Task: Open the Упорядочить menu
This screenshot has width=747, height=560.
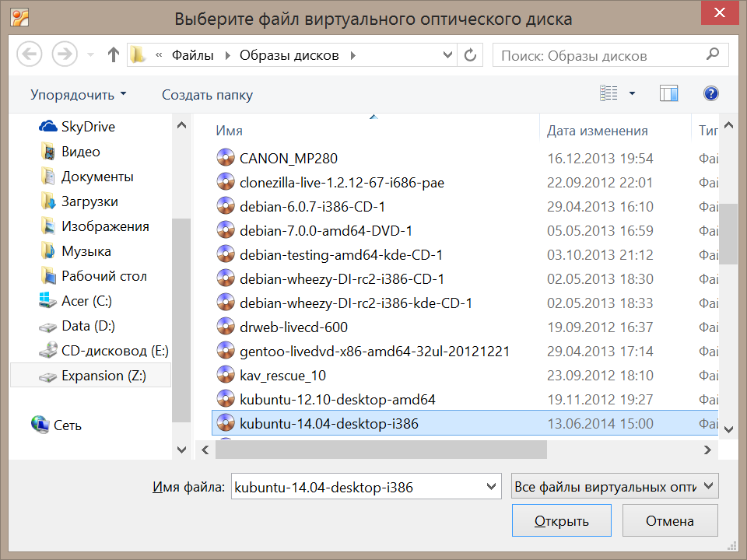Action: [x=78, y=94]
